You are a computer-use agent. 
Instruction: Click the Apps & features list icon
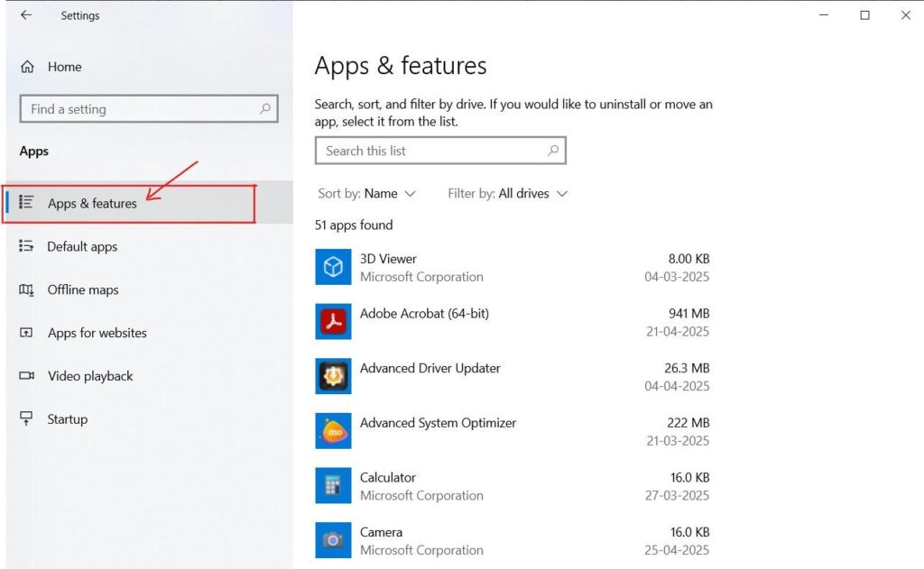point(26,202)
